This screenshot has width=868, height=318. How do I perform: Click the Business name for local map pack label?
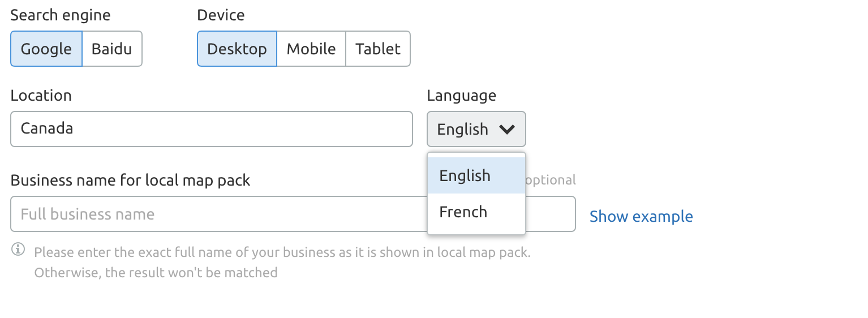point(130,181)
